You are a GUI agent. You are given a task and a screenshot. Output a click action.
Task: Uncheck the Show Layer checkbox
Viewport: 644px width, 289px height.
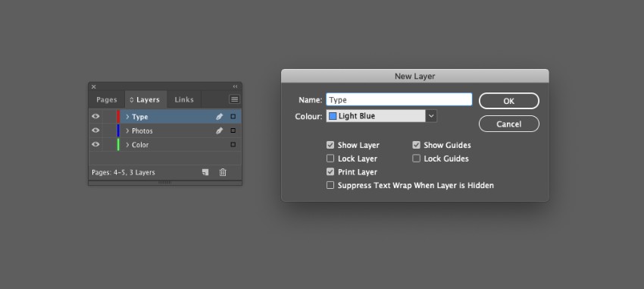330,145
